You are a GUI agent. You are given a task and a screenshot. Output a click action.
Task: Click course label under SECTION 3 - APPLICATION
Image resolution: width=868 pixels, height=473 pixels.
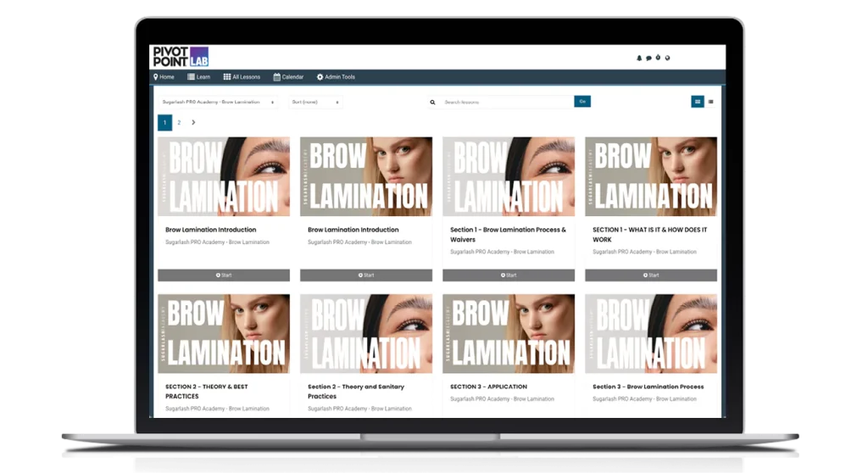coord(502,398)
